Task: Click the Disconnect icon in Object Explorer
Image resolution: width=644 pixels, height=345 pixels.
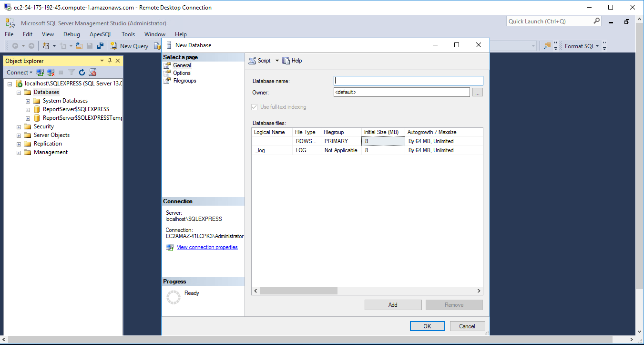Action: (51, 72)
